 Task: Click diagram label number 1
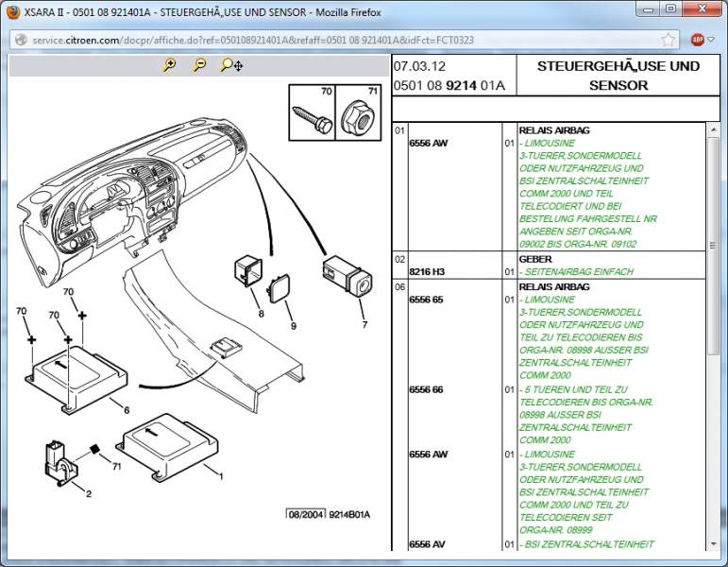click(221, 476)
